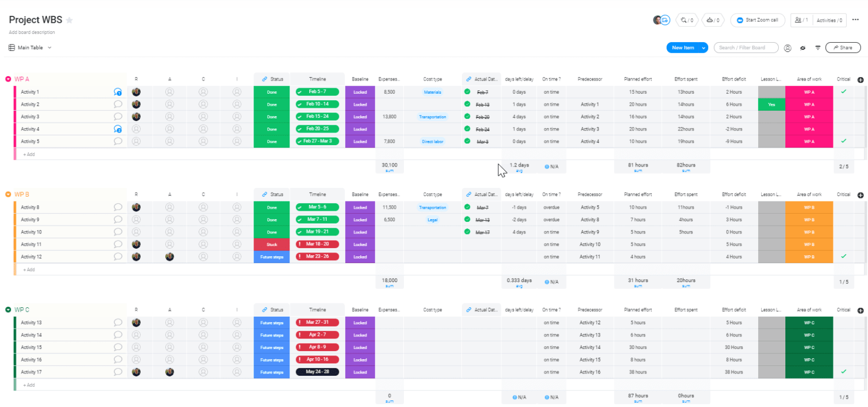Assign a person in Activity 4's R column
Screen dimensions: 868x407
coord(136,129)
